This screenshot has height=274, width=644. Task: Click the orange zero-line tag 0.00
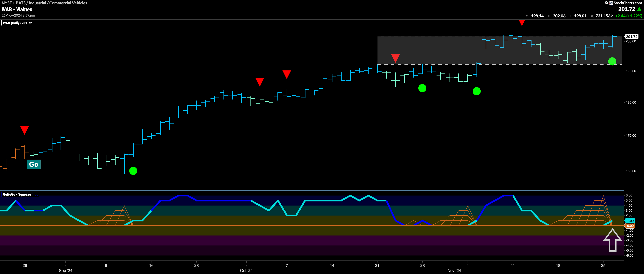point(630,226)
